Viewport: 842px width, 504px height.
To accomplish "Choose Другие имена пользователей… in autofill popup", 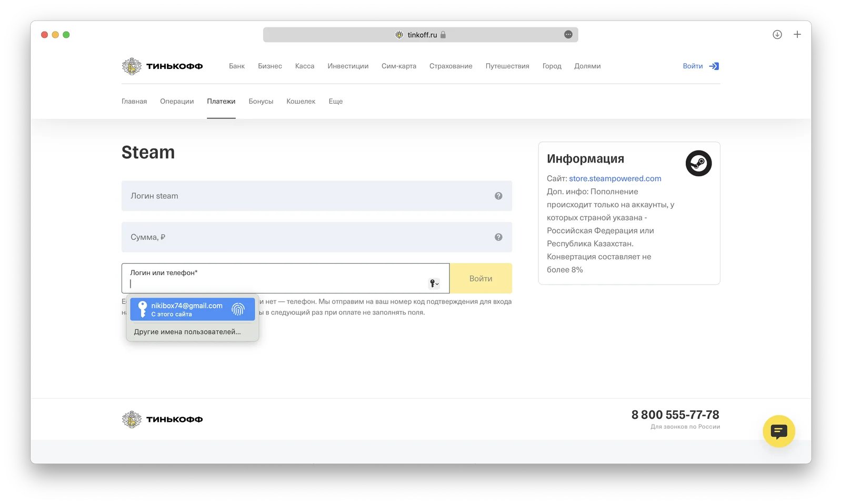I will 187,332.
